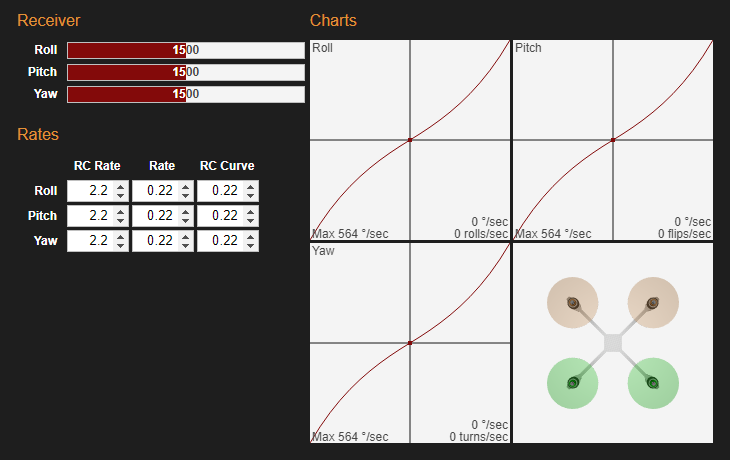Click the front-right brown motor on quadcopter
This screenshot has height=460, width=730.
pyautogui.click(x=652, y=303)
